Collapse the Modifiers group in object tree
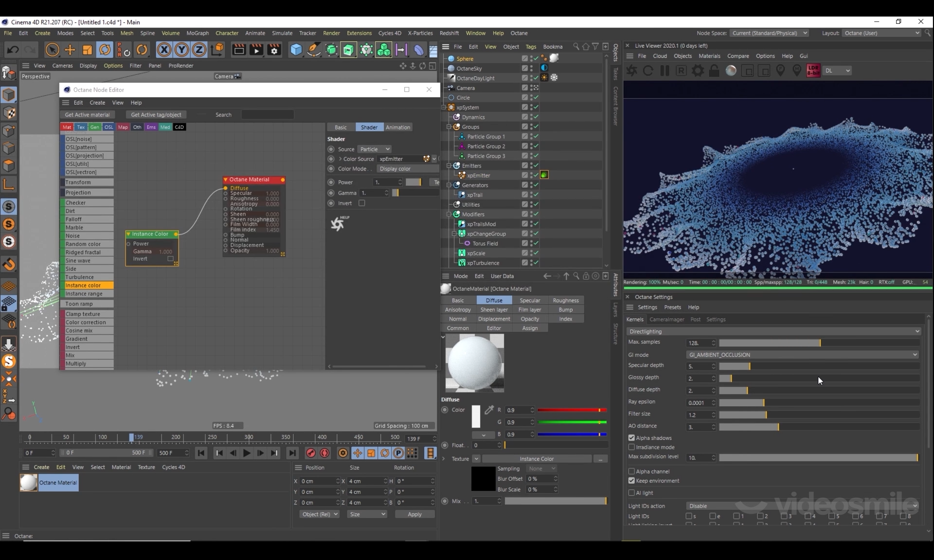Screen dimensions: 934x560 pyautogui.click(x=449, y=214)
